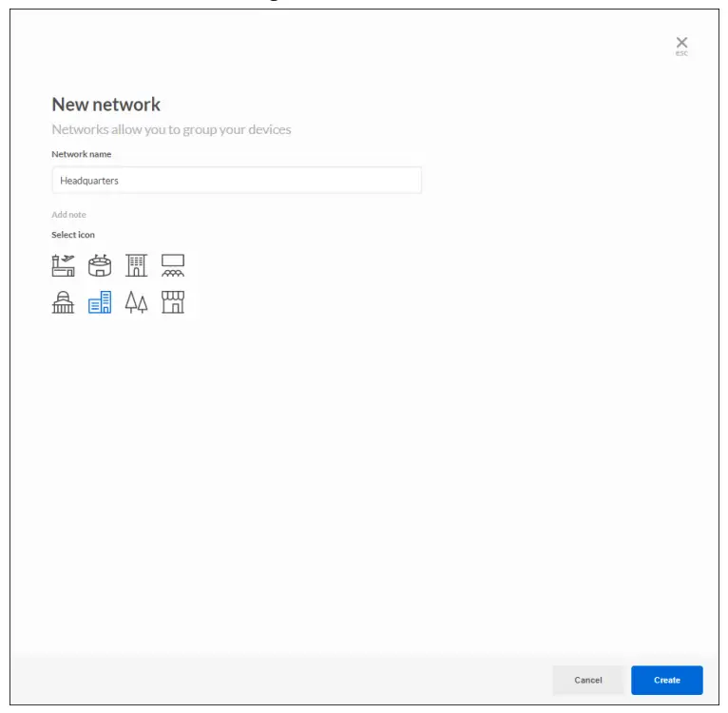Close the New network dialog
The image size is (728, 713).
pos(681,42)
